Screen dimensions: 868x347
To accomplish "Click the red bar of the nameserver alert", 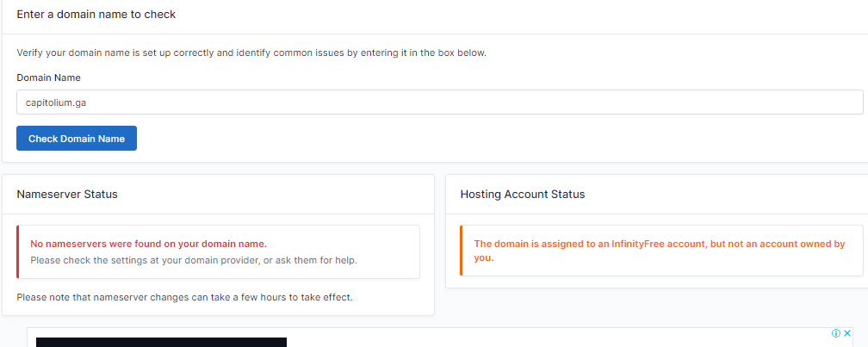I will [18, 251].
